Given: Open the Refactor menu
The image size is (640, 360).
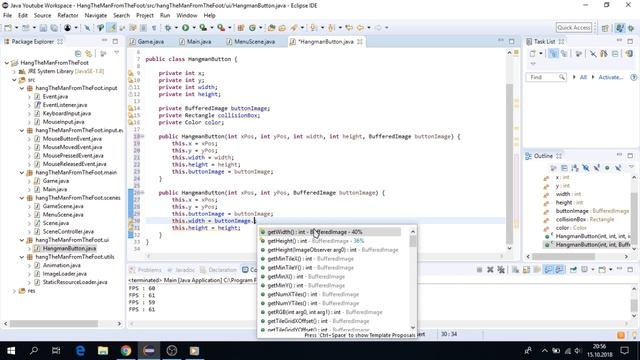Looking at the screenshot, I should 68,16.
